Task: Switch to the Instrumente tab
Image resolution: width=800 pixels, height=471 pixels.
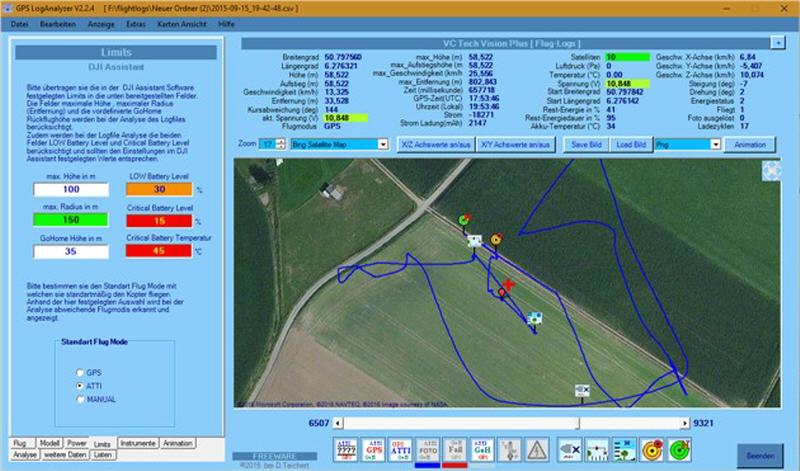Action: 138,443
